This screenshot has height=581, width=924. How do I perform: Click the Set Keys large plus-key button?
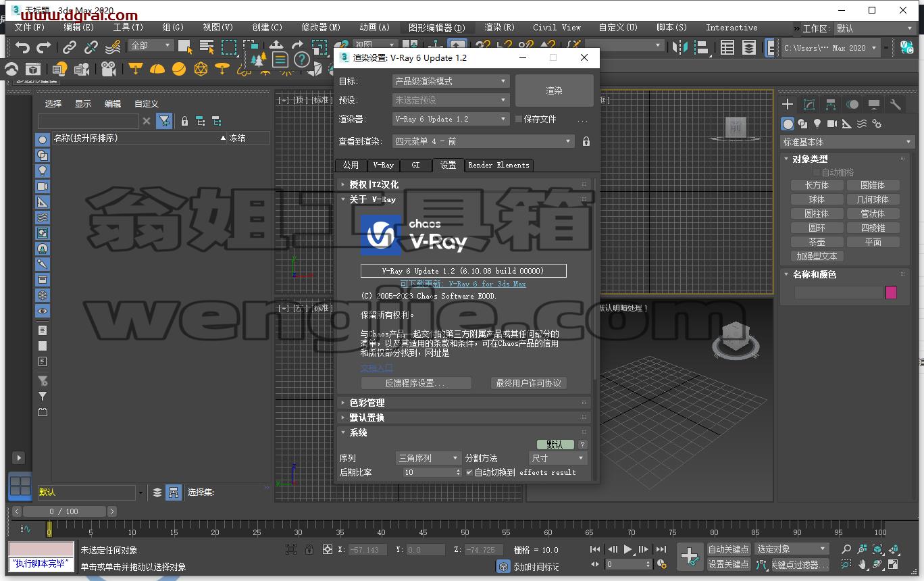(x=690, y=557)
